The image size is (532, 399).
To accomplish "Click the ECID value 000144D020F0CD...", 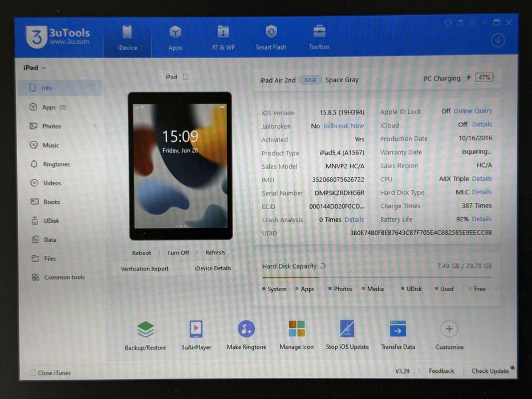I will pyautogui.click(x=336, y=206).
